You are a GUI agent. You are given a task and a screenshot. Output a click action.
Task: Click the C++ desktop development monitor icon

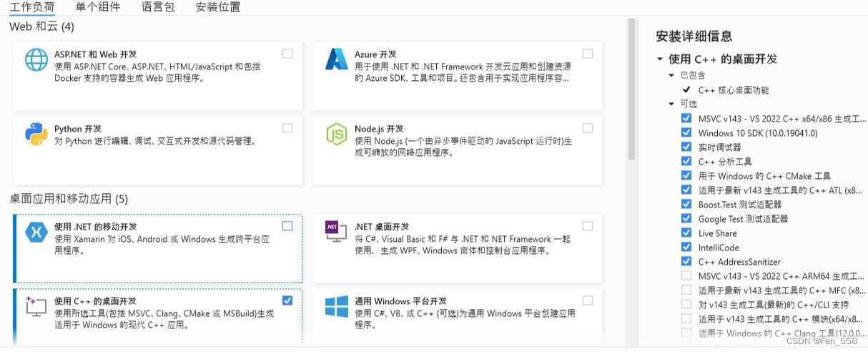(x=36, y=307)
